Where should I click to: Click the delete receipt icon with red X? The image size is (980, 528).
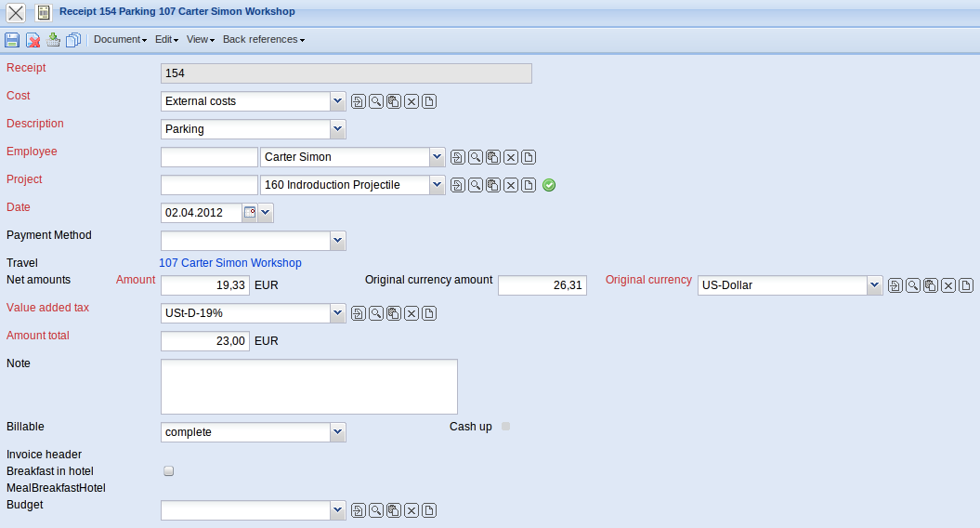pyautogui.click(x=33, y=40)
